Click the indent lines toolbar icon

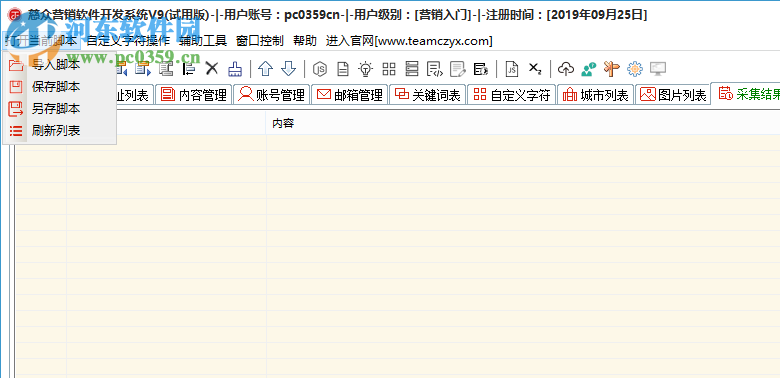[x=189, y=69]
